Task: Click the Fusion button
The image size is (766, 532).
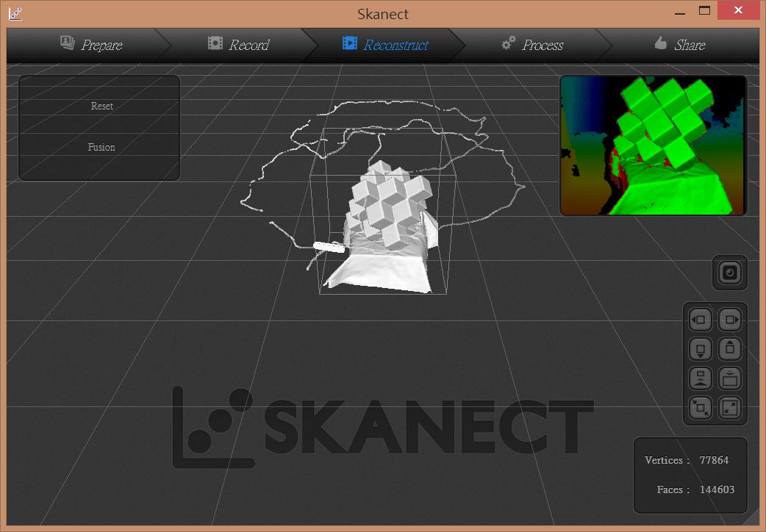Action: [x=101, y=147]
